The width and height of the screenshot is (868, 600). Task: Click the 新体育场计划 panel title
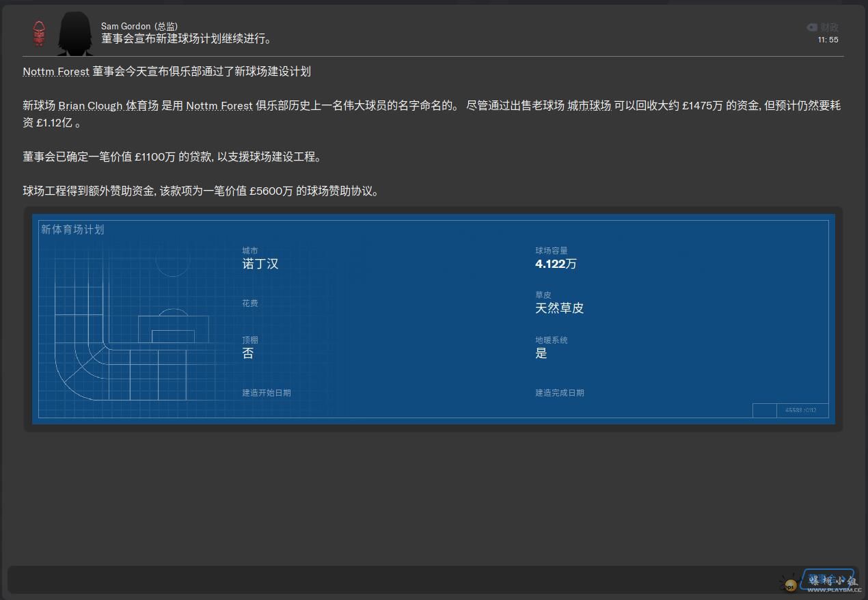coord(72,230)
